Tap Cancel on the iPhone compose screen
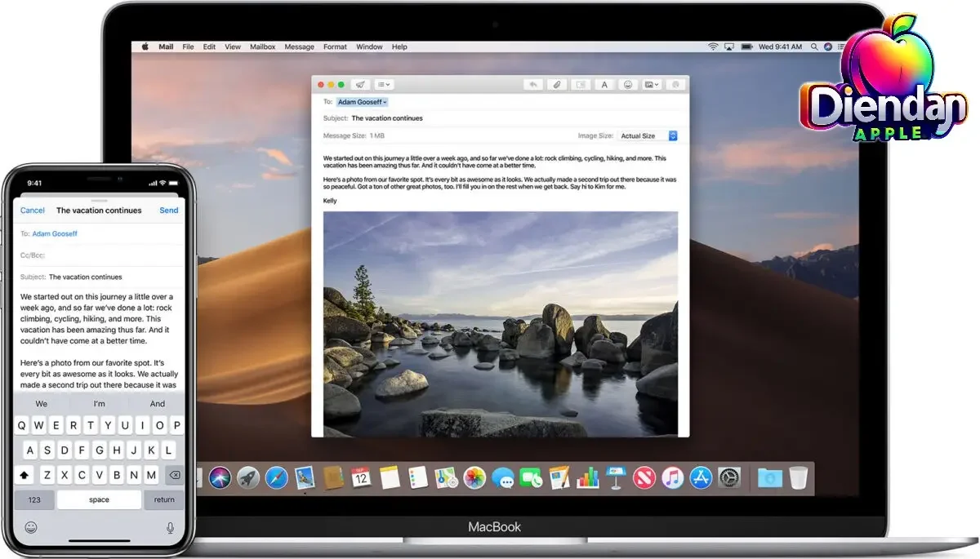Screen dimensions: 980x559 [x=33, y=211]
